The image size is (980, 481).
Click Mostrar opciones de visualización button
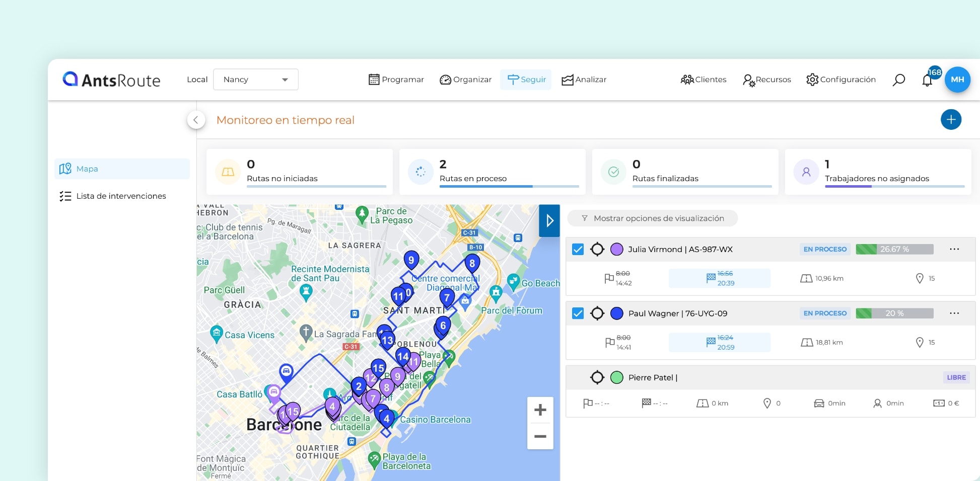[x=653, y=218]
